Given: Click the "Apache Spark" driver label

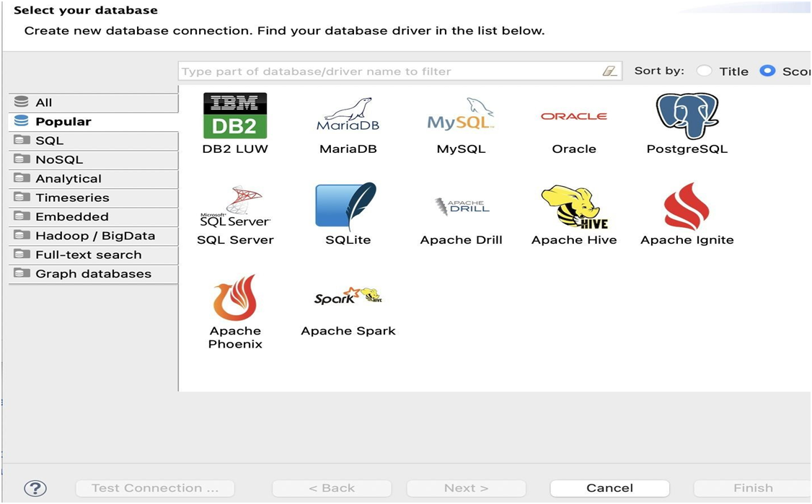Looking at the screenshot, I should pos(348,331).
